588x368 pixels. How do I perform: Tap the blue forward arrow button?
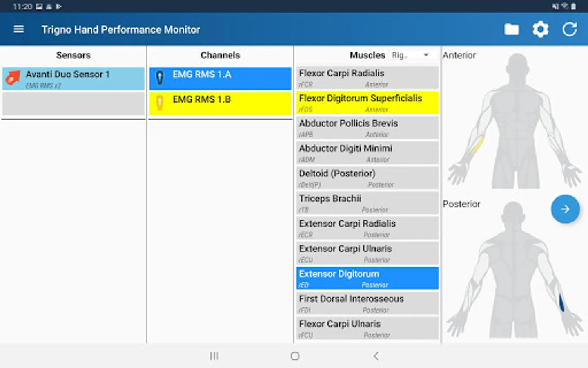565,209
